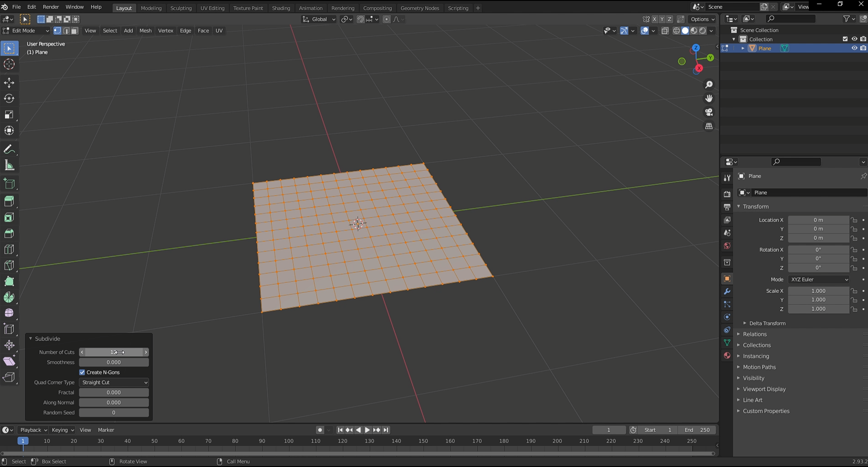Hide the Collection in viewport
Viewport: 868px width, 467px height.
pos(854,39)
